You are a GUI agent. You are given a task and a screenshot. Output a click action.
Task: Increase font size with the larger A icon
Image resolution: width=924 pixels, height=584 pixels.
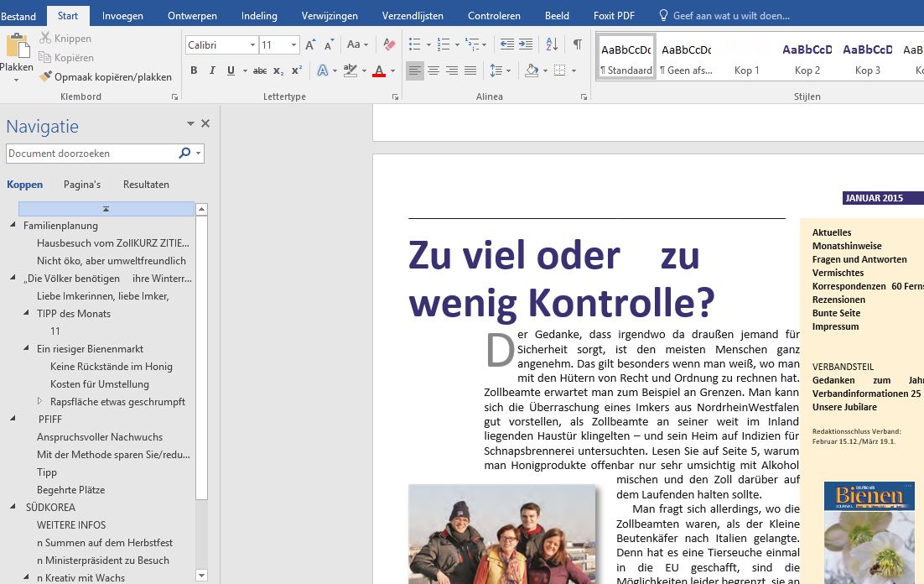(x=310, y=44)
